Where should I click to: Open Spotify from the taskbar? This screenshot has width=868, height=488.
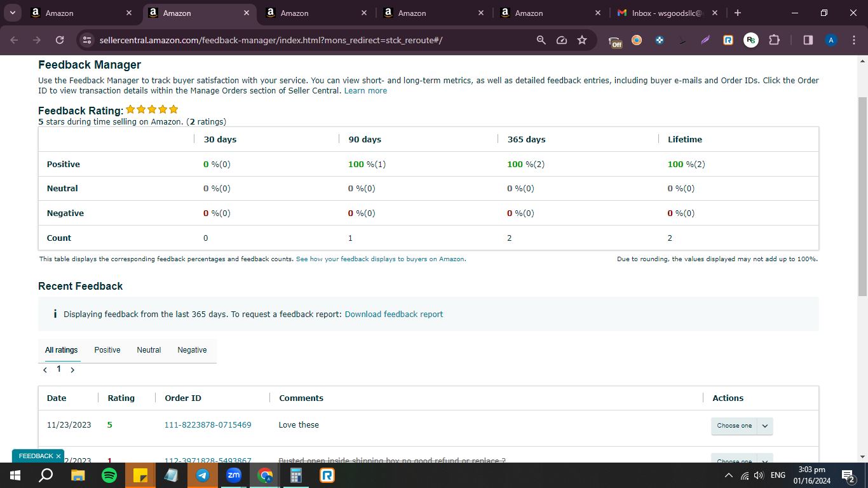[x=109, y=475]
